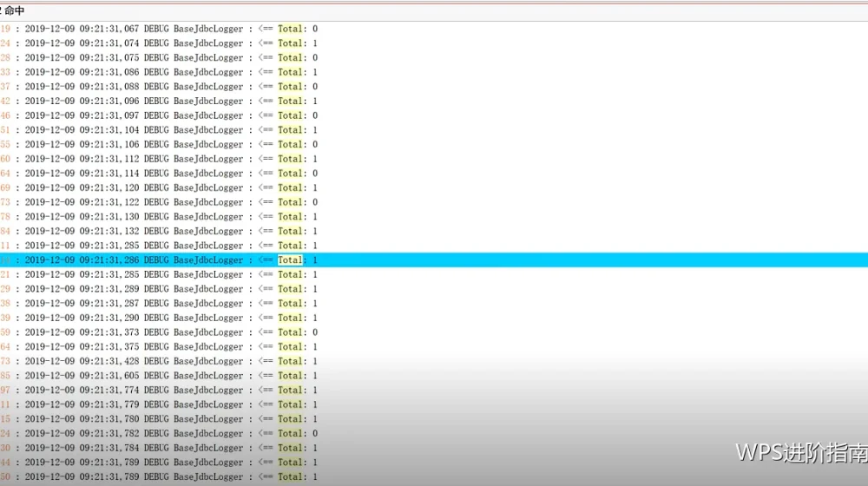Click the highlighted result row at 09:21:31,286
The width and height of the screenshot is (868, 486).
[x=434, y=259]
